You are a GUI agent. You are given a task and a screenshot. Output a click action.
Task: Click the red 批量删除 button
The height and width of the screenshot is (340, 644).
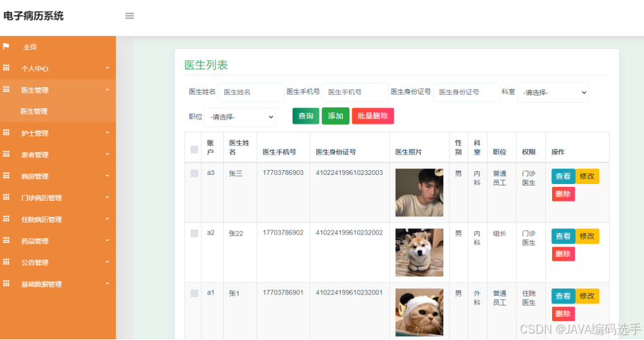point(373,116)
